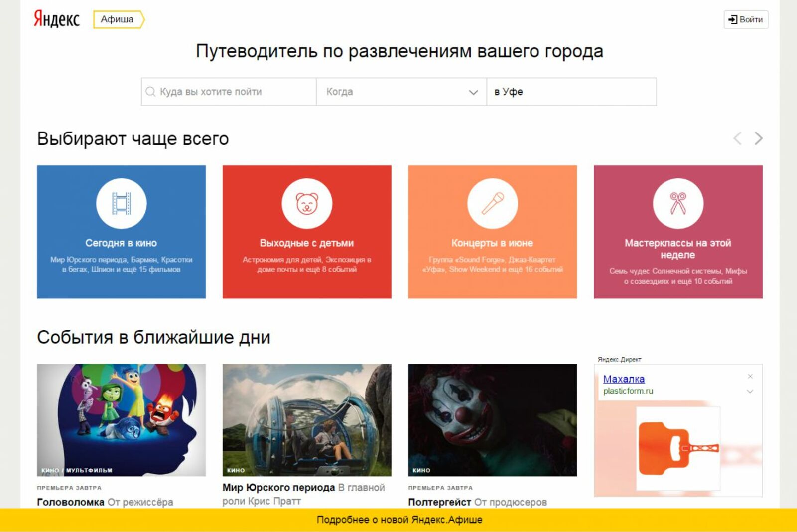The width and height of the screenshot is (797, 532).
Task: Click the film strip icon in blue card
Action: [x=121, y=203]
